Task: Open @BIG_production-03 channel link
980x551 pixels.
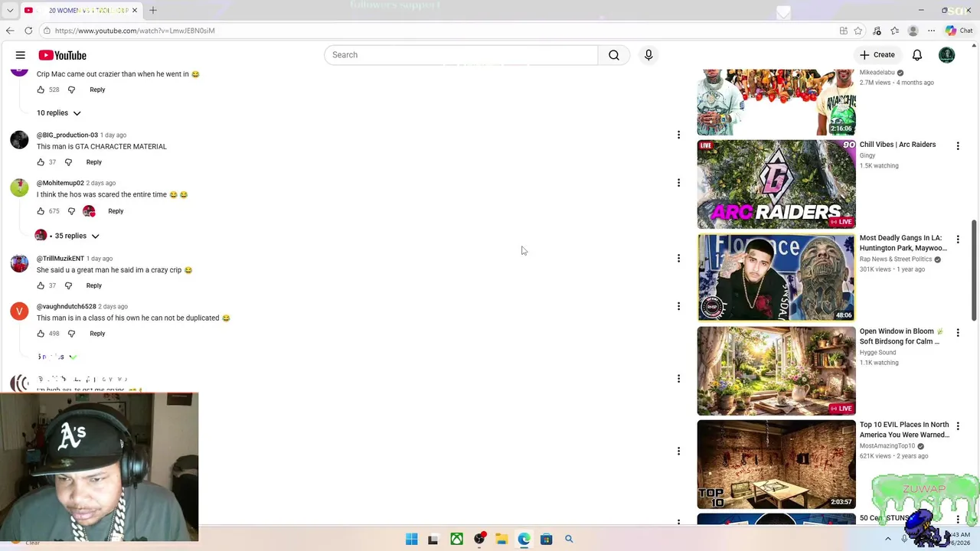Action: point(67,135)
